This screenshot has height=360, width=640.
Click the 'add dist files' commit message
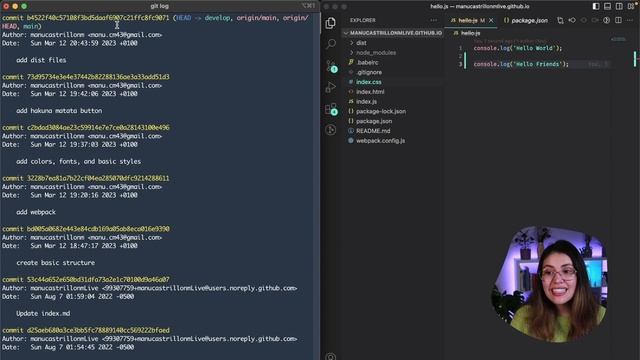(41, 60)
